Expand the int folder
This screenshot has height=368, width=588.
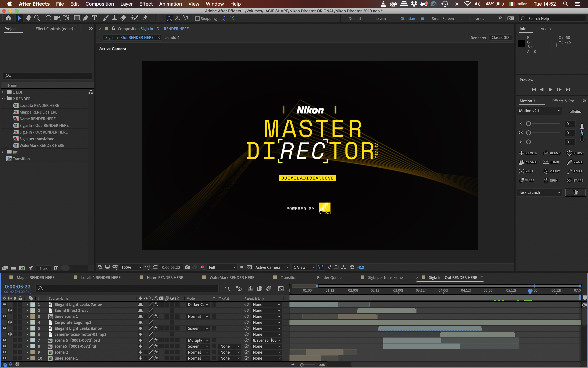coord(3,152)
